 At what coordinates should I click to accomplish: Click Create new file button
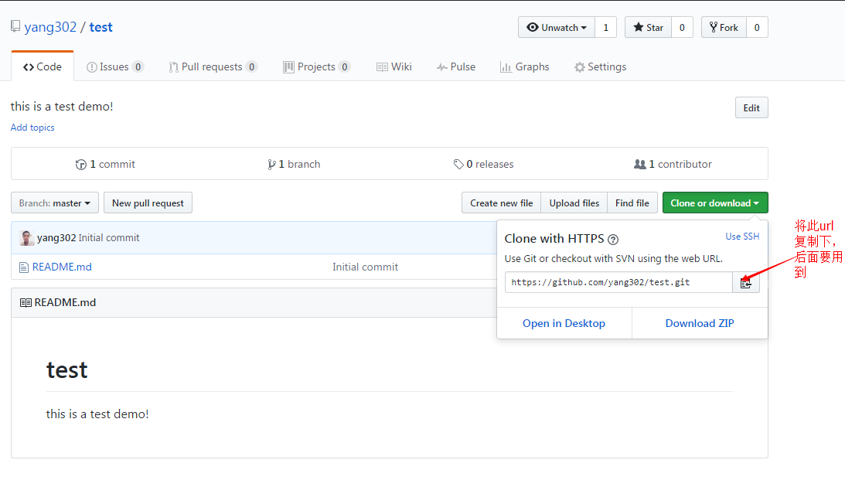(x=501, y=203)
